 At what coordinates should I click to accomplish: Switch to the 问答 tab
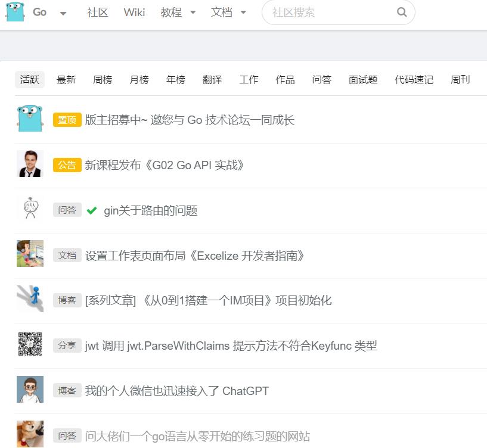coord(321,79)
